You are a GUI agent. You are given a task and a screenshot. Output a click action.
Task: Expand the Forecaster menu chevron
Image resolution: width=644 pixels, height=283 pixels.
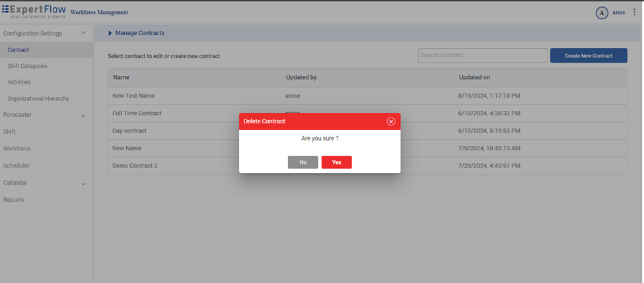(x=83, y=116)
